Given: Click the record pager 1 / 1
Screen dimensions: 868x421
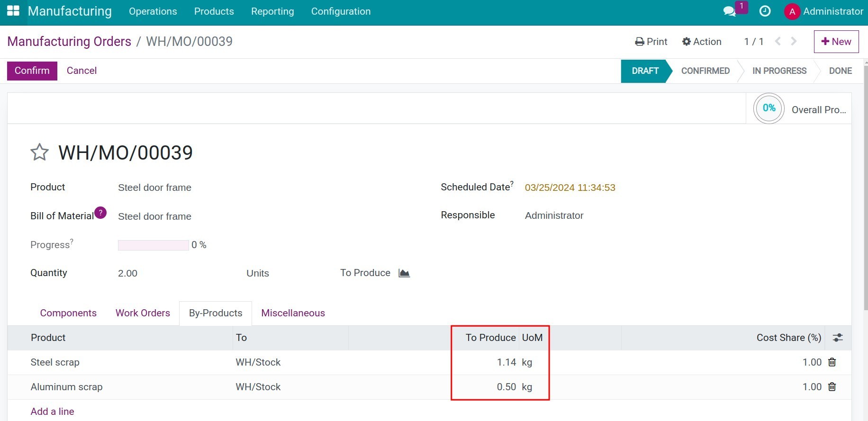Looking at the screenshot, I should pos(754,42).
